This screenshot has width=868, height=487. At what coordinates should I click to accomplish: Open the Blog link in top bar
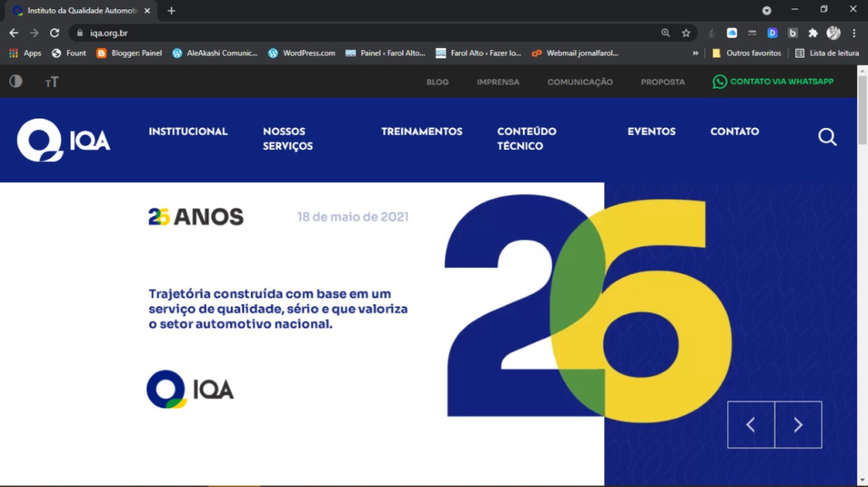click(437, 82)
